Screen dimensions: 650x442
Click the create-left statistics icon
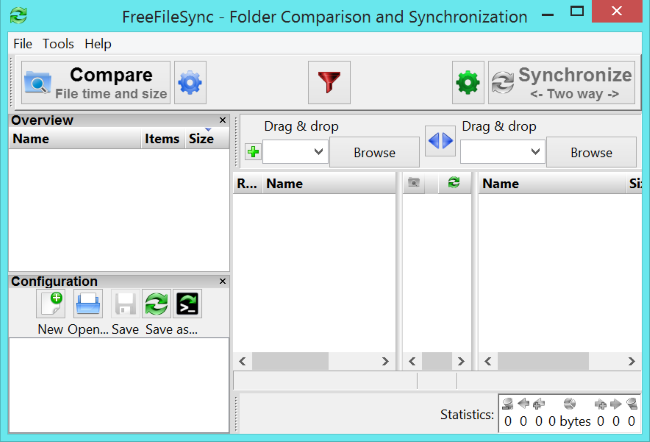click(539, 403)
